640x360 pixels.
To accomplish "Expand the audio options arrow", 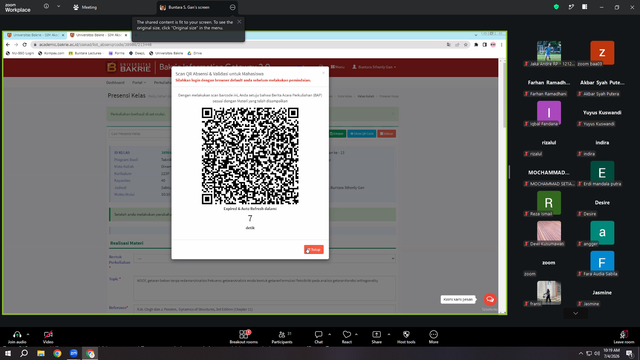I will (28, 334).
